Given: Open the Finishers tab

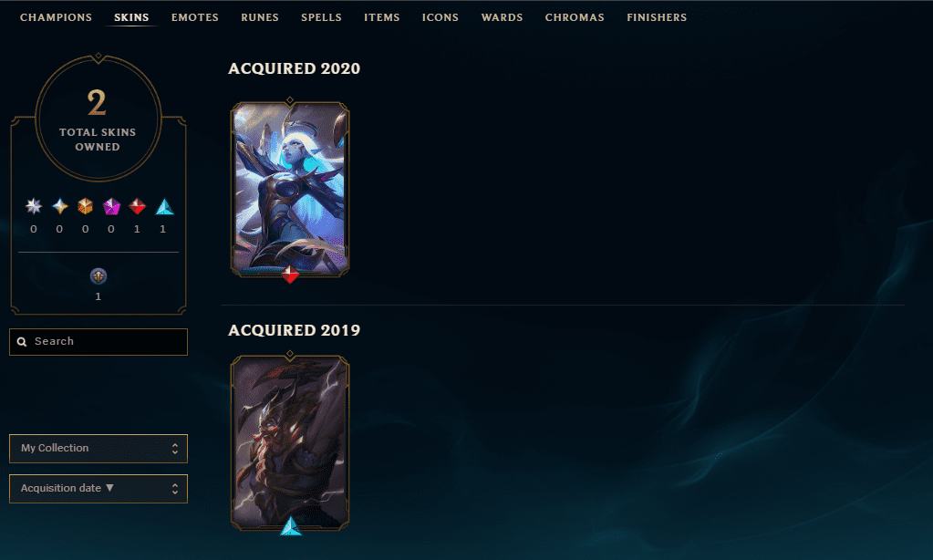Looking at the screenshot, I should (657, 17).
